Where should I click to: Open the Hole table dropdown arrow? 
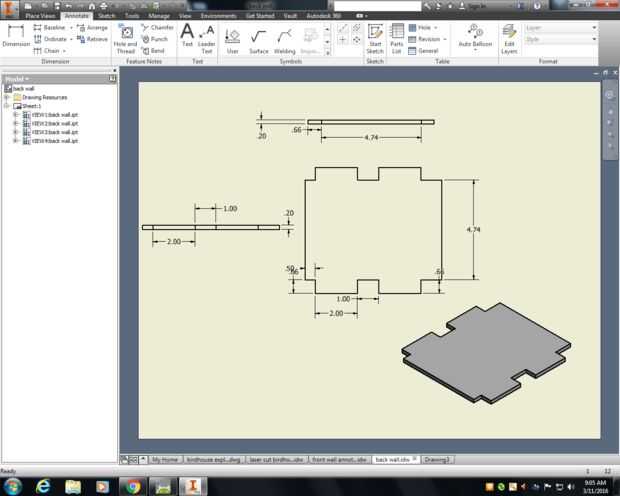pos(436,28)
